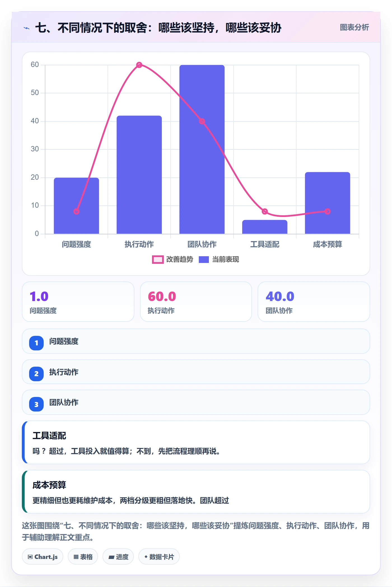
Task: Click the 图表分析 label in header
Action: tap(354, 27)
